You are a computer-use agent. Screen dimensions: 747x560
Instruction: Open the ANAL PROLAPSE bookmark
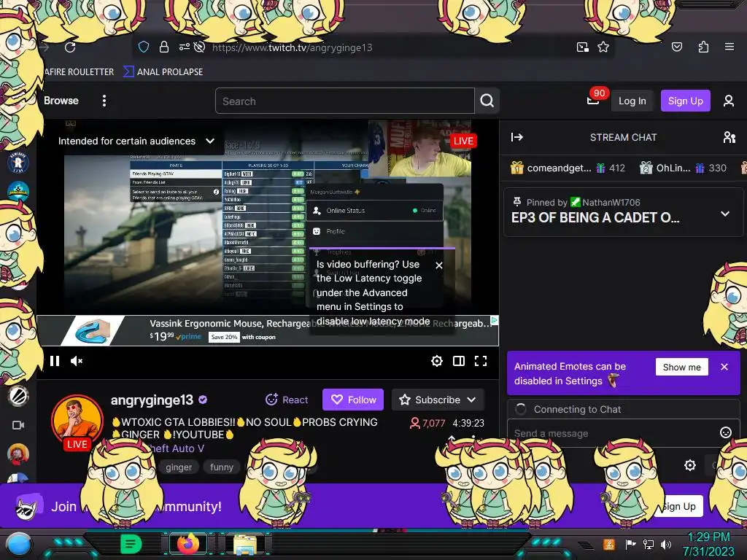pos(163,72)
